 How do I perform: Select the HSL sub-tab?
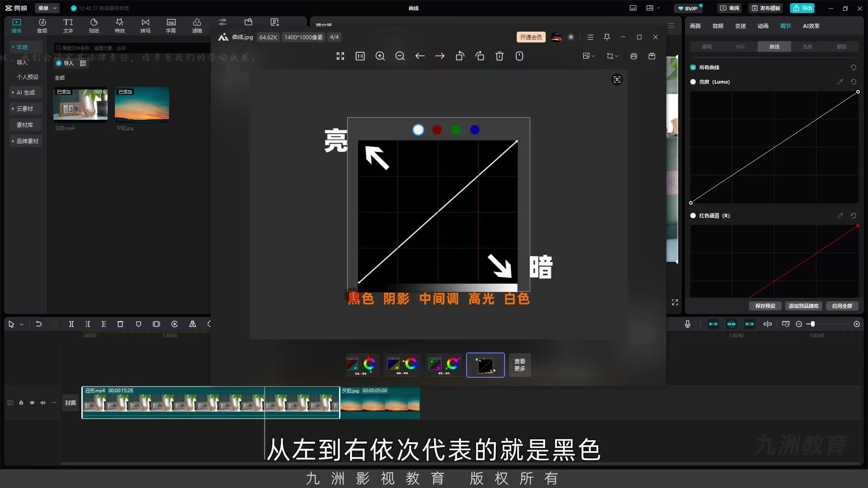[741, 47]
